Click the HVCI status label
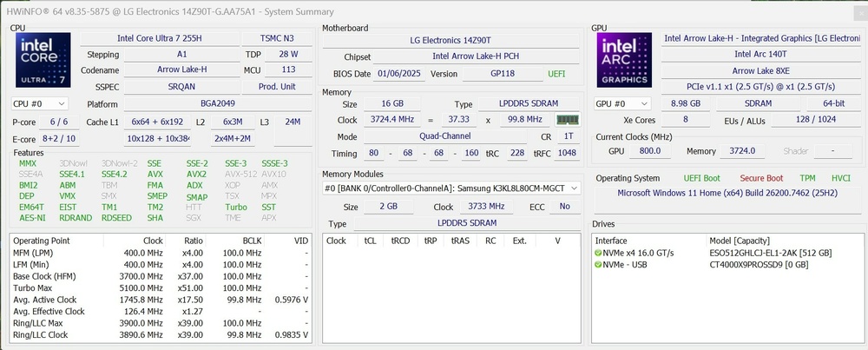Viewport: 868px width, 350px height. pos(841,178)
